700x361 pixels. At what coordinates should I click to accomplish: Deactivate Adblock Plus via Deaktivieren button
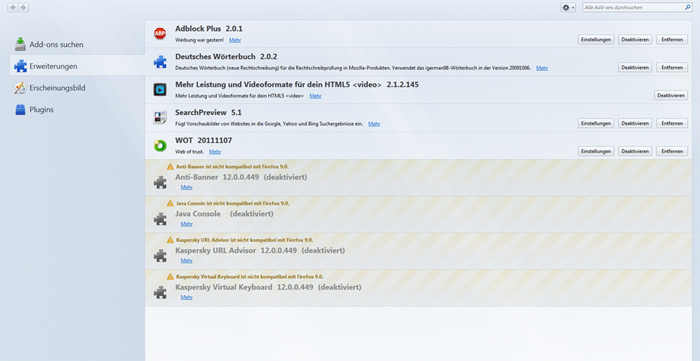(635, 39)
